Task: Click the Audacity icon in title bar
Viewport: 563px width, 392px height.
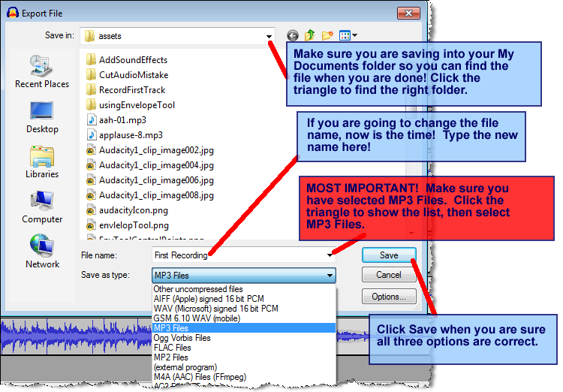Action: click(13, 13)
